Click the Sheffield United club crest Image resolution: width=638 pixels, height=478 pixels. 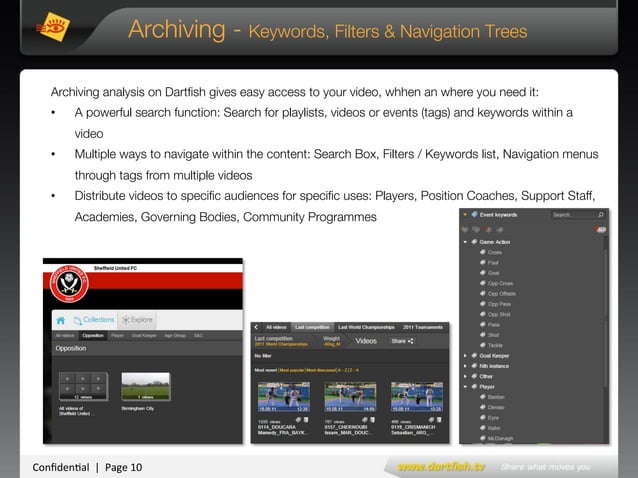pos(69,284)
